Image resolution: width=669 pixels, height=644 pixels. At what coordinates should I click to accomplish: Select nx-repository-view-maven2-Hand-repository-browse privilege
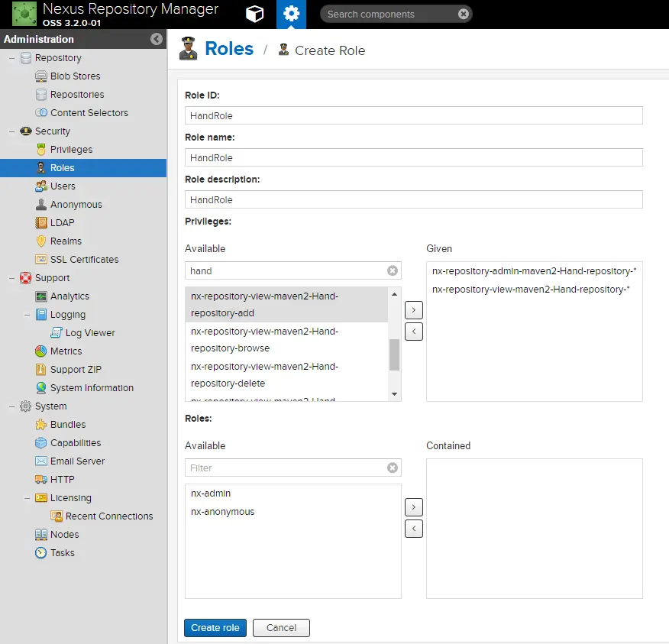[286, 340]
